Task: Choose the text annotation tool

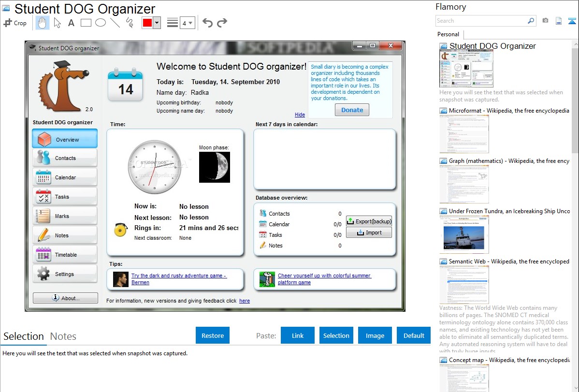Action: (x=71, y=23)
